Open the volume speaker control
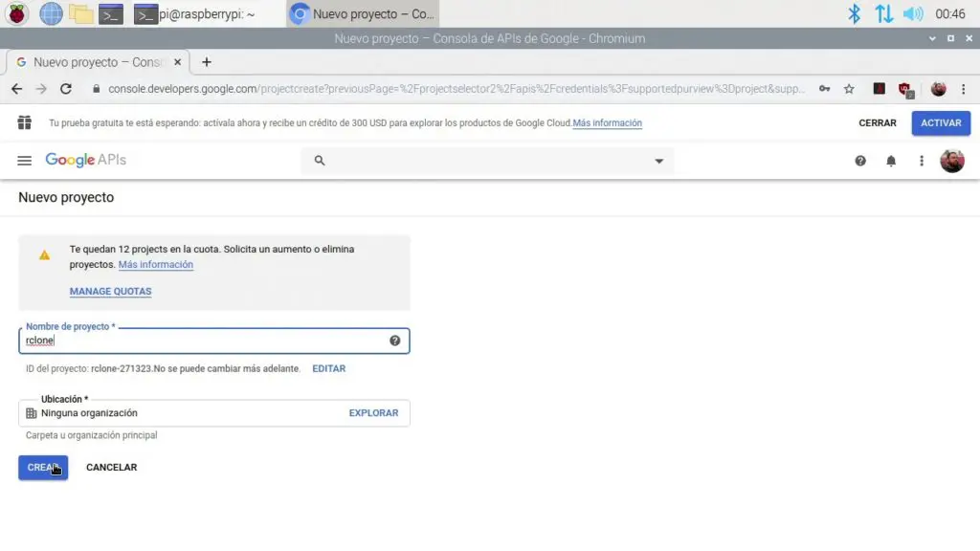The width and height of the screenshot is (980, 551). click(x=913, y=13)
